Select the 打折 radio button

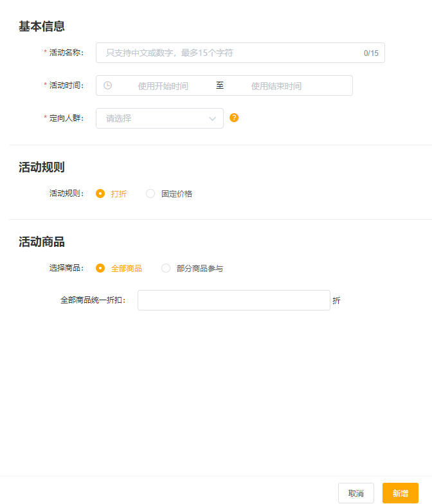point(100,194)
